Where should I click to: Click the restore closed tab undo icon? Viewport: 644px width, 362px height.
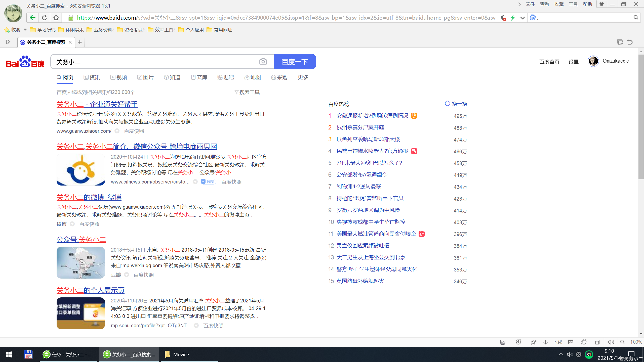pos(630,42)
